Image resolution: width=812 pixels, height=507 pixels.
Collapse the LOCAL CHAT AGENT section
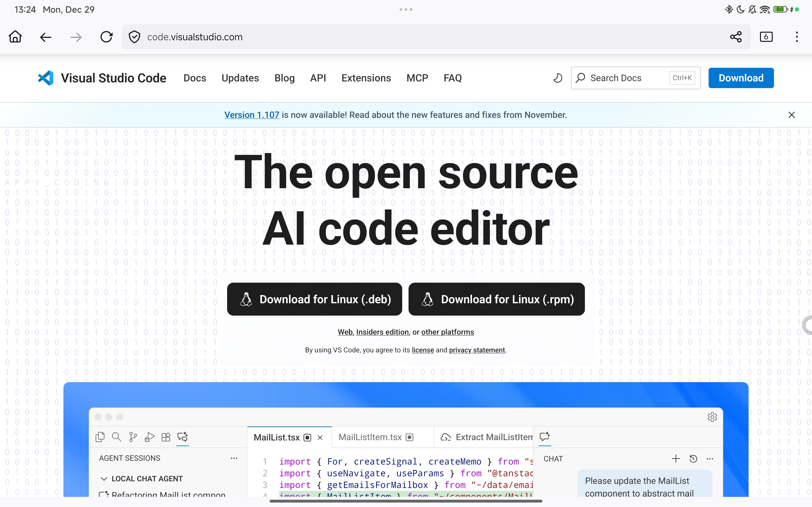(x=104, y=478)
